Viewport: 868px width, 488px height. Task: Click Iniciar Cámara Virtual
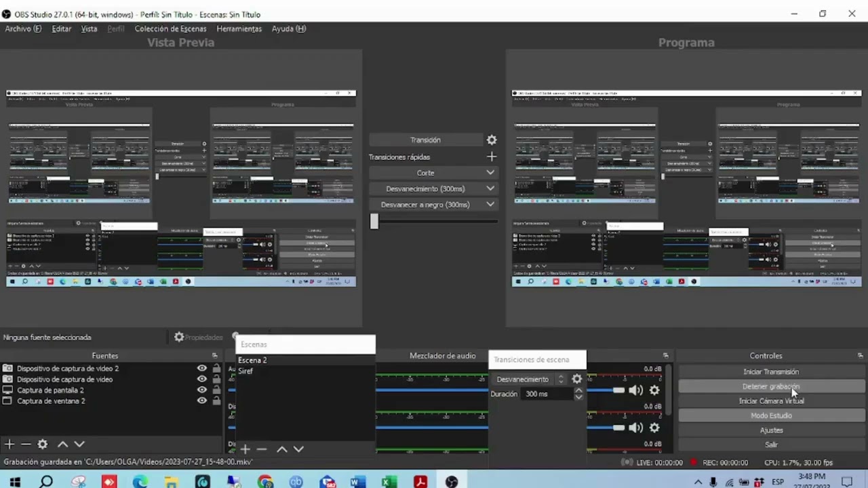[771, 401]
